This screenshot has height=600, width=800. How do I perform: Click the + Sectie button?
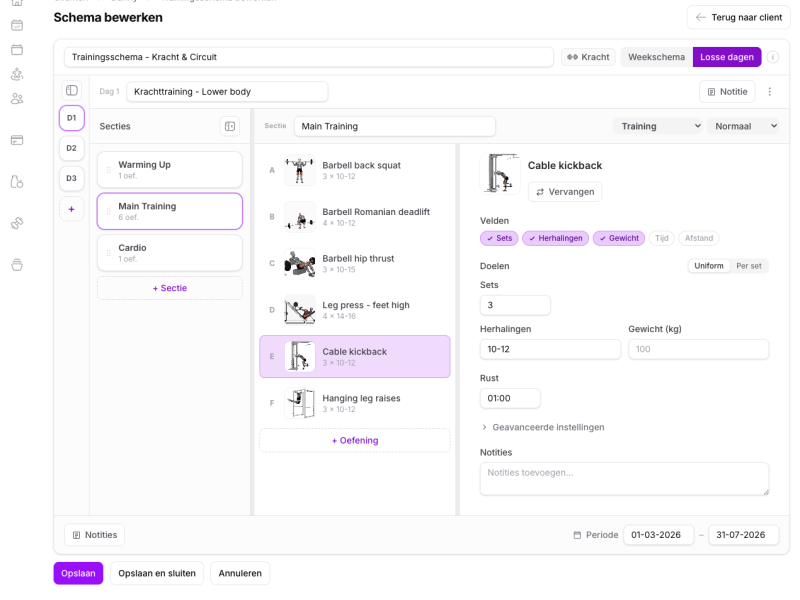pos(170,288)
